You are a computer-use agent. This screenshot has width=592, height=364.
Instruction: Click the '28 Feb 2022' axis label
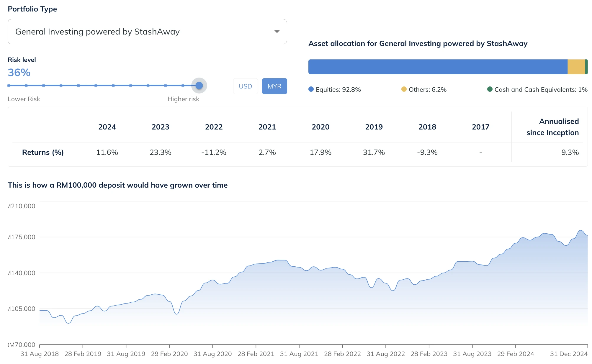[x=342, y=354]
